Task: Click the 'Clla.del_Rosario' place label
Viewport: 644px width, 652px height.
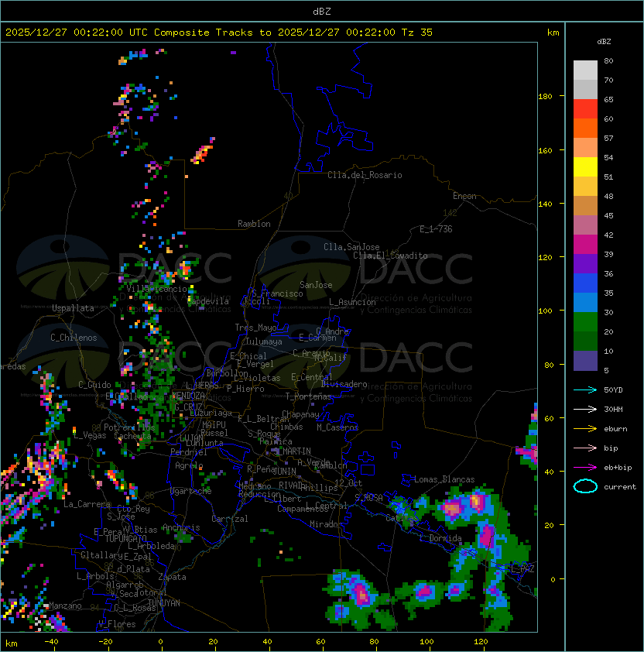Action: click(365, 175)
